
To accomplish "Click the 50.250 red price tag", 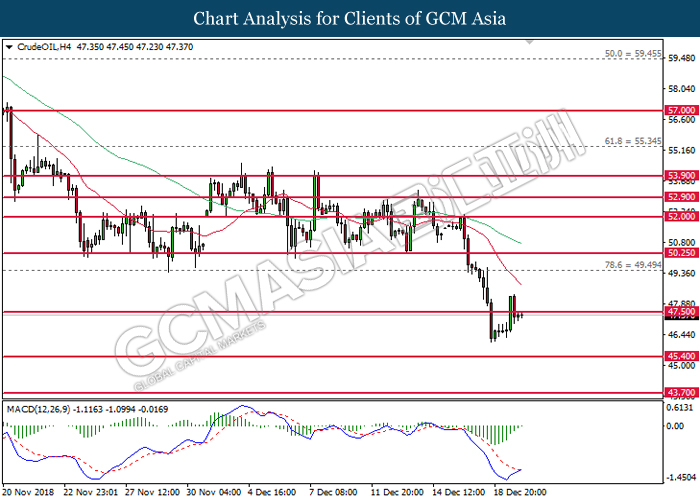I will (679, 253).
